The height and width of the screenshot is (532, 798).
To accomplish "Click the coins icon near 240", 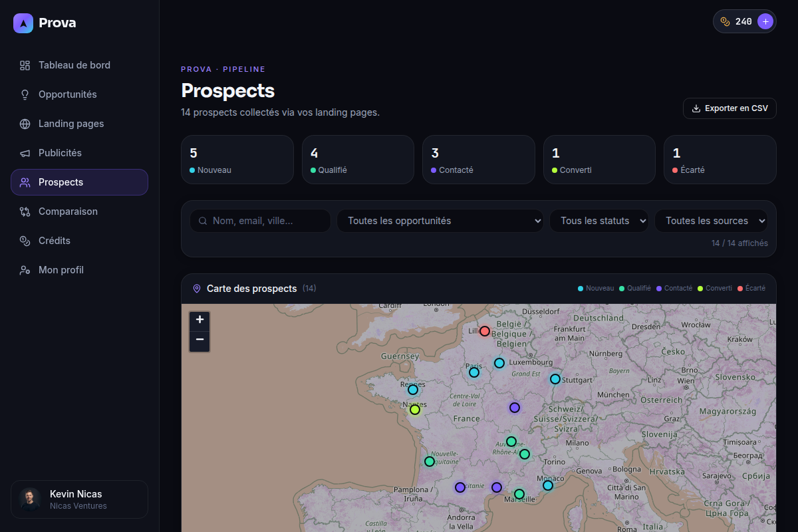I will 726,21.
